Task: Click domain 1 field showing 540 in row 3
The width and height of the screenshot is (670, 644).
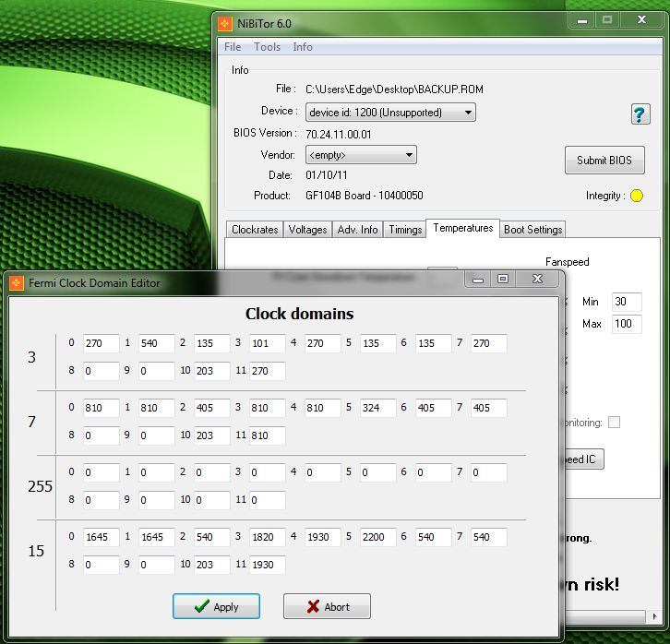Action: (156, 343)
